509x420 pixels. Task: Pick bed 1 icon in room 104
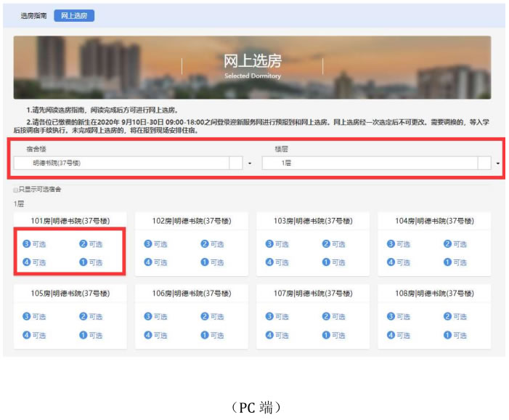point(447,262)
